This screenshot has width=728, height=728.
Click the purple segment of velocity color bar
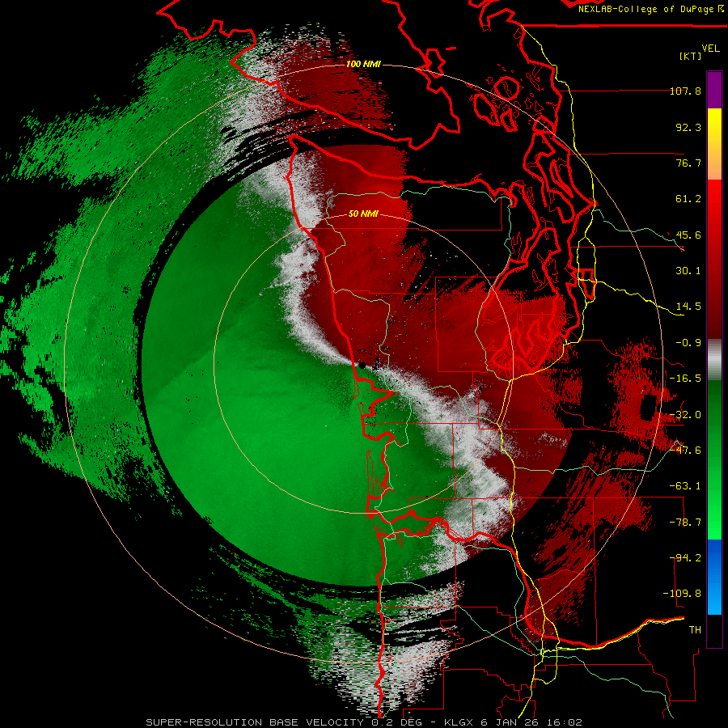(714, 90)
